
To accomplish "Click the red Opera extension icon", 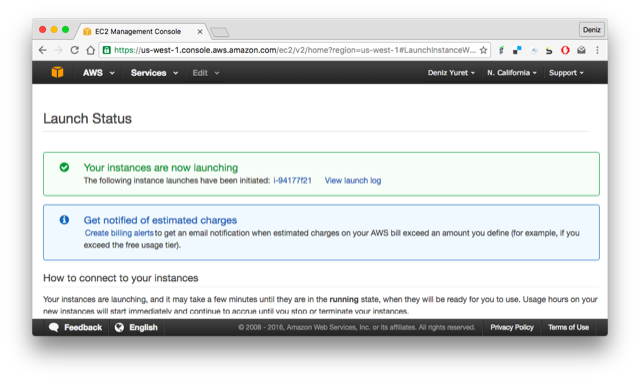I will [x=565, y=50].
